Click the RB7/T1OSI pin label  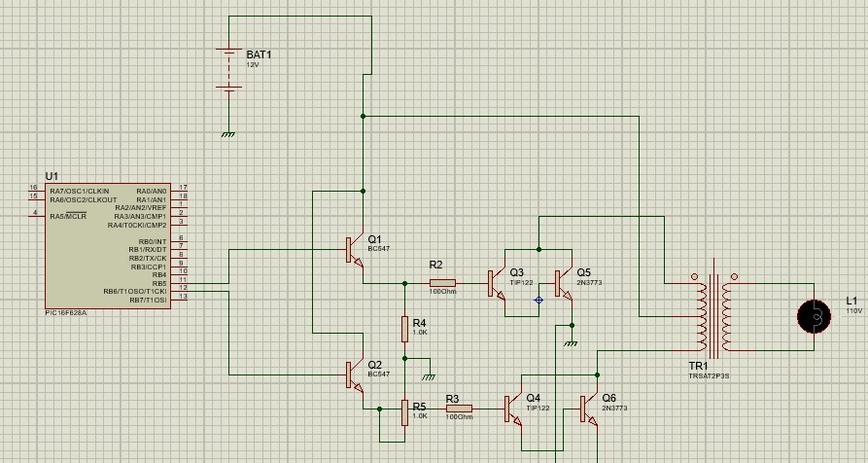click(148, 300)
